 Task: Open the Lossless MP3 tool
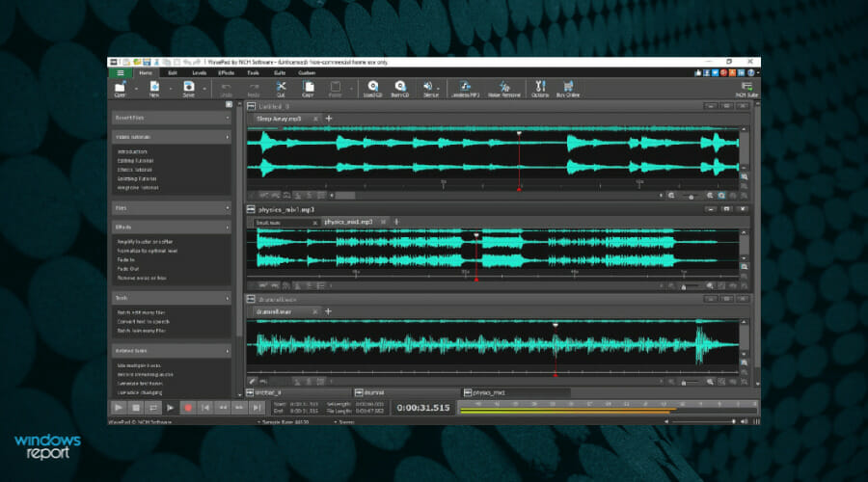(465, 89)
